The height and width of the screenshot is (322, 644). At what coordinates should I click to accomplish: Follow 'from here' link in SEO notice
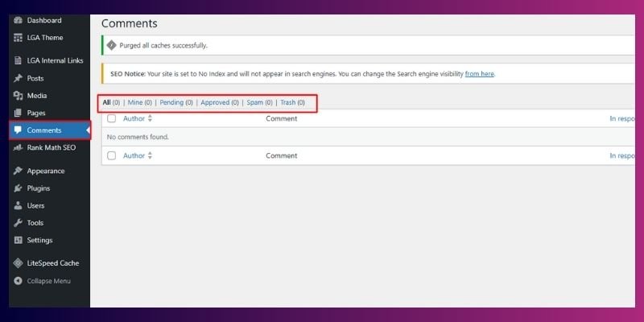point(479,74)
